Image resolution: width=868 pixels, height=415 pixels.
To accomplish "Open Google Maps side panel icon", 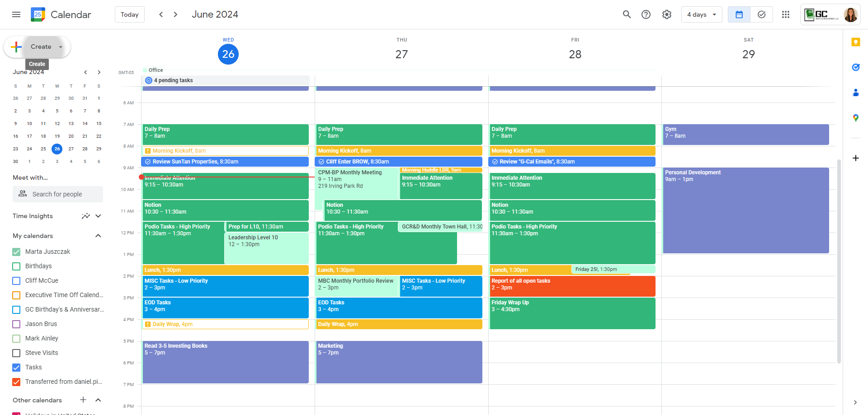I will 855,118.
